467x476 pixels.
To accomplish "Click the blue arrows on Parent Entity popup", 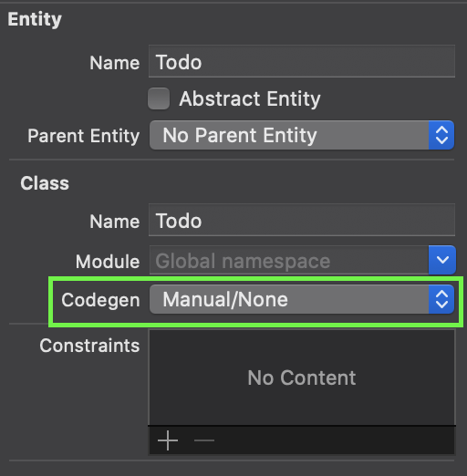I will pos(441,135).
